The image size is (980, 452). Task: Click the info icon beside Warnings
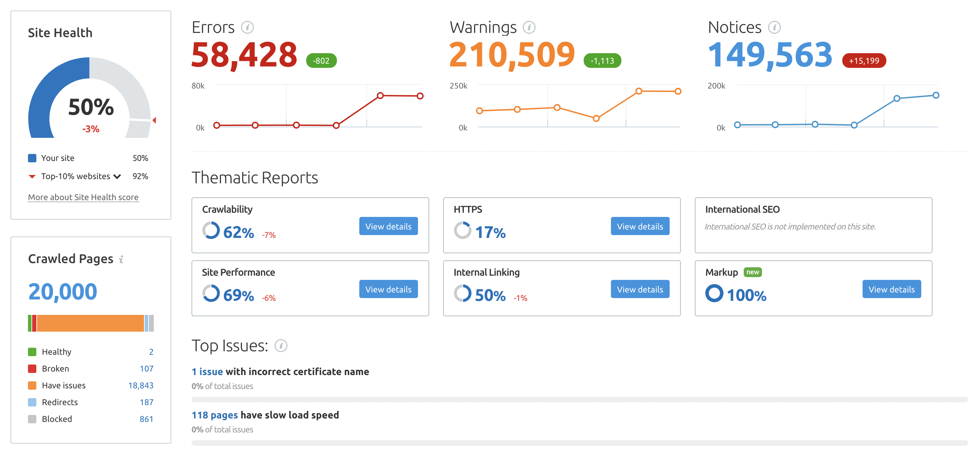pyautogui.click(x=529, y=27)
